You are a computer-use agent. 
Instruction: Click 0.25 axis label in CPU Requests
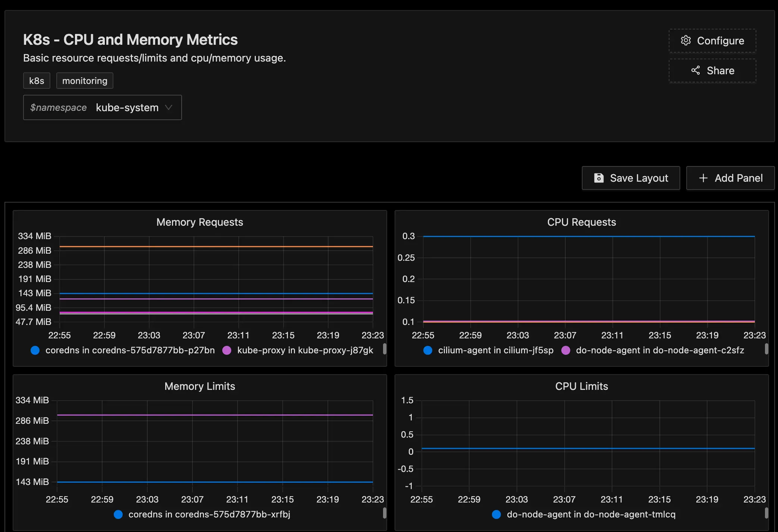[x=406, y=257]
